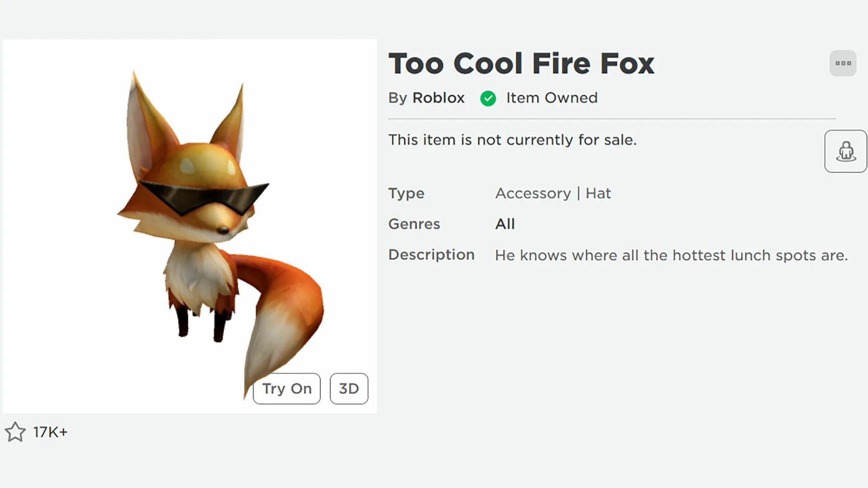The height and width of the screenshot is (488, 868).
Task: Click the Description field label
Action: (431, 255)
